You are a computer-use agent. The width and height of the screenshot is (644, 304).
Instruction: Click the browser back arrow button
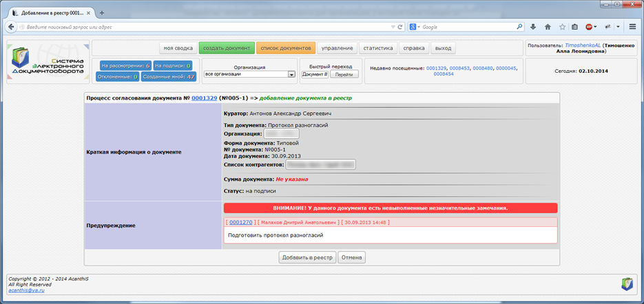11,27
